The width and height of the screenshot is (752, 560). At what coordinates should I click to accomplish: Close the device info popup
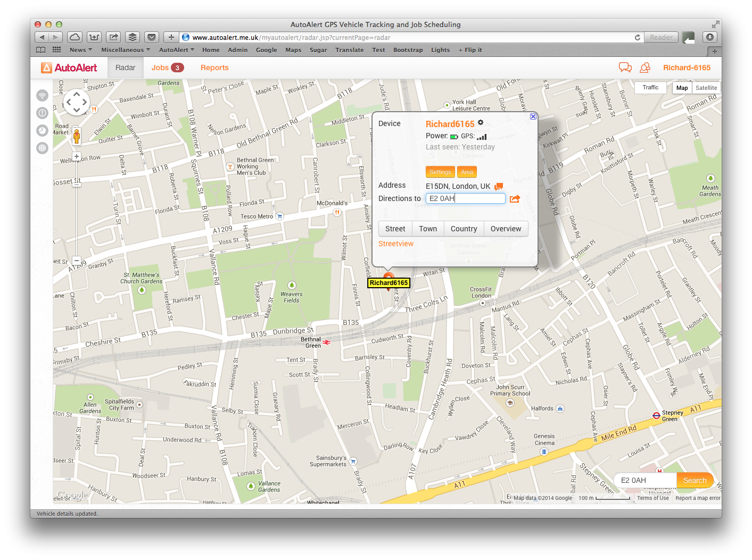click(533, 116)
